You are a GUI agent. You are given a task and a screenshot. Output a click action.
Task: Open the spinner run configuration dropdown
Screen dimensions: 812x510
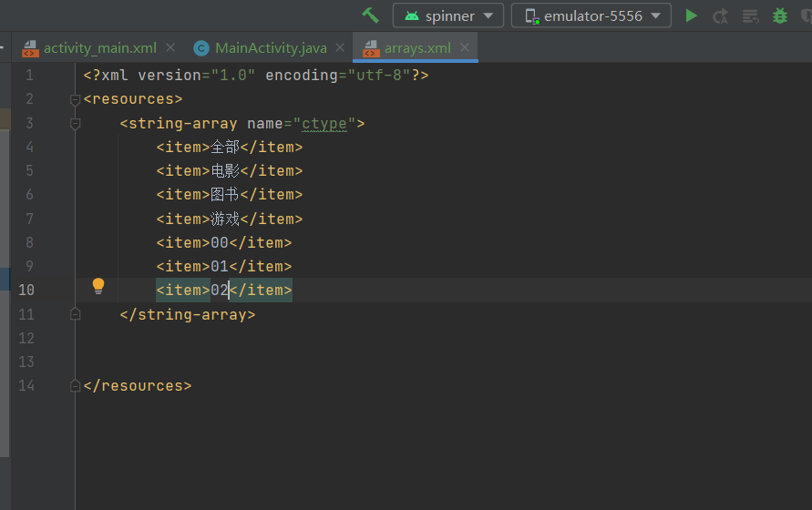448,15
